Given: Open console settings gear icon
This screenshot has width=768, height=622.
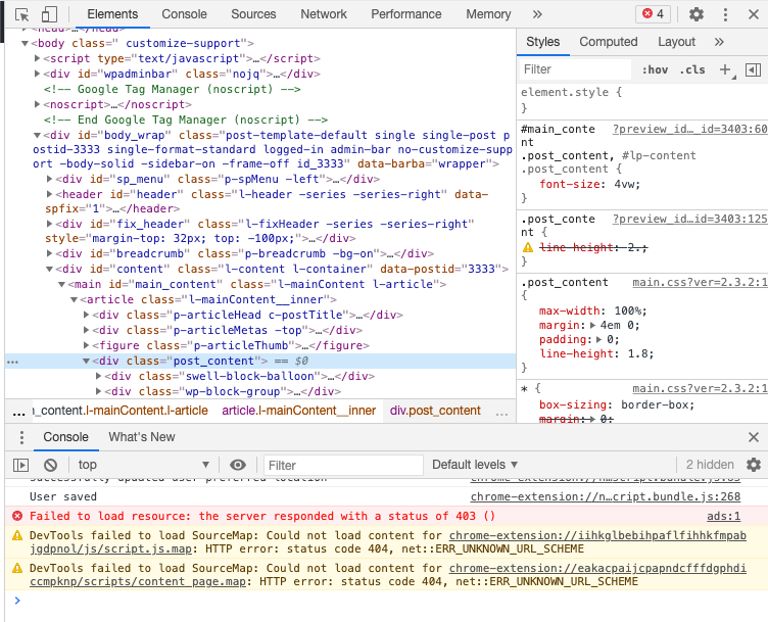Looking at the screenshot, I should pyautogui.click(x=753, y=465).
